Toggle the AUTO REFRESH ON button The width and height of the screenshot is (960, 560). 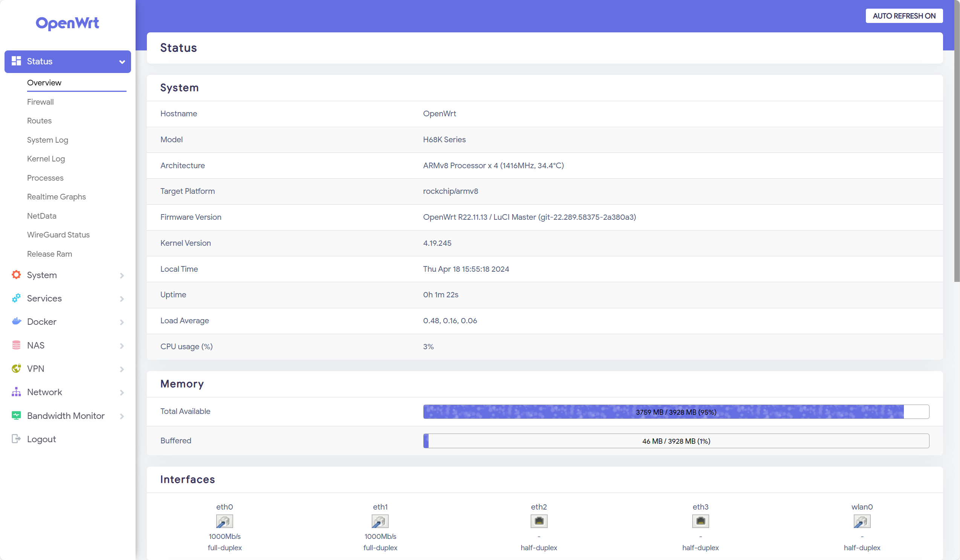(x=904, y=16)
